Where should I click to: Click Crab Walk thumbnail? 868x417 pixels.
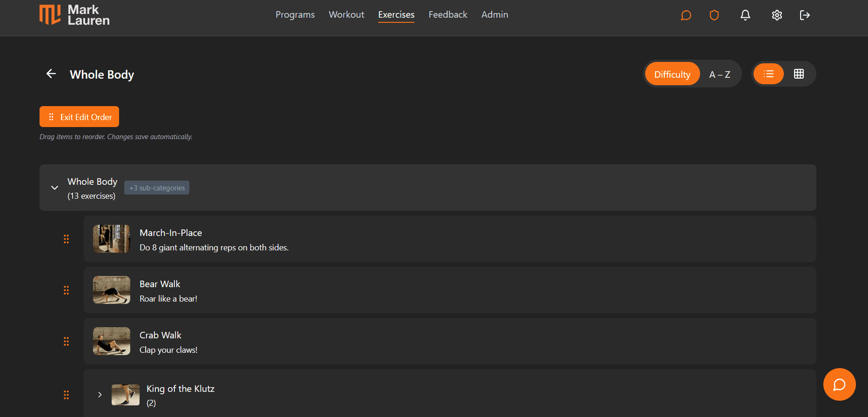click(x=112, y=341)
